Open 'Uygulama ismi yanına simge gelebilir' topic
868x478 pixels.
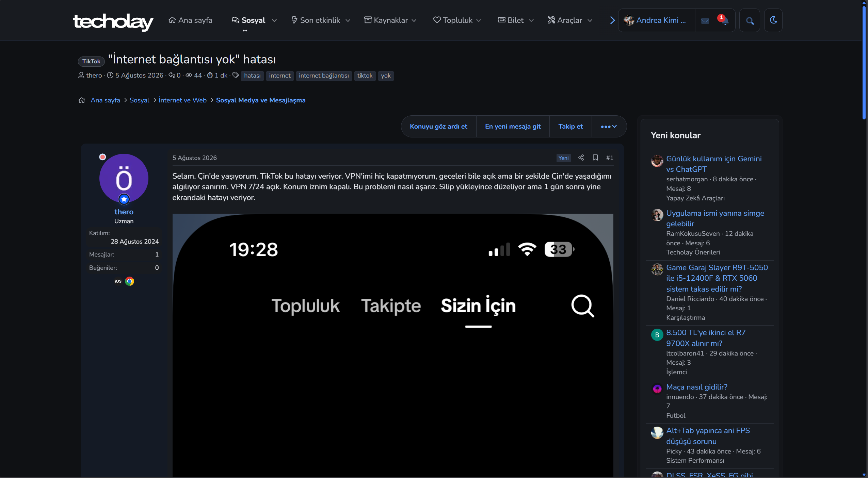point(715,218)
